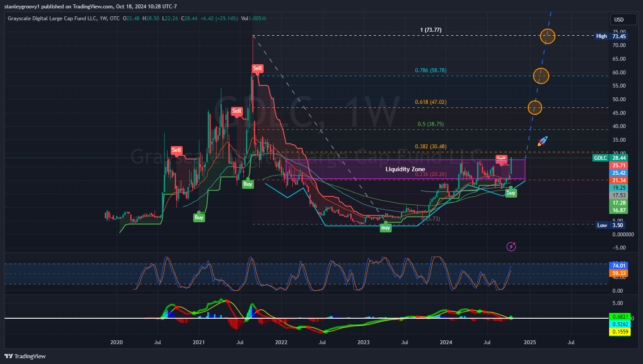Click the Buy marker under the latest candle

click(511, 193)
